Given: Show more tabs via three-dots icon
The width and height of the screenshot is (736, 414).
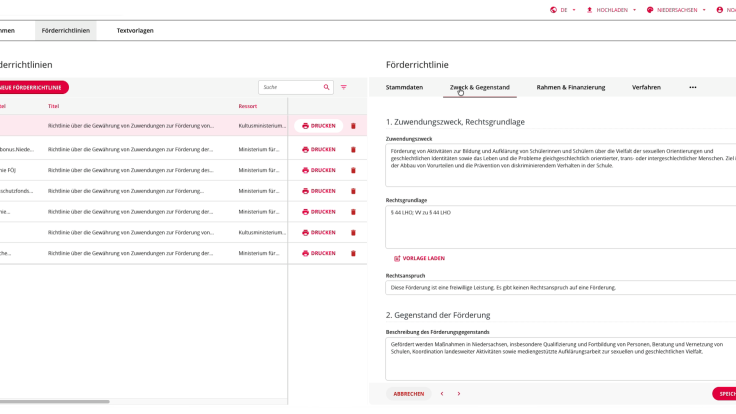Looking at the screenshot, I should click(x=693, y=87).
